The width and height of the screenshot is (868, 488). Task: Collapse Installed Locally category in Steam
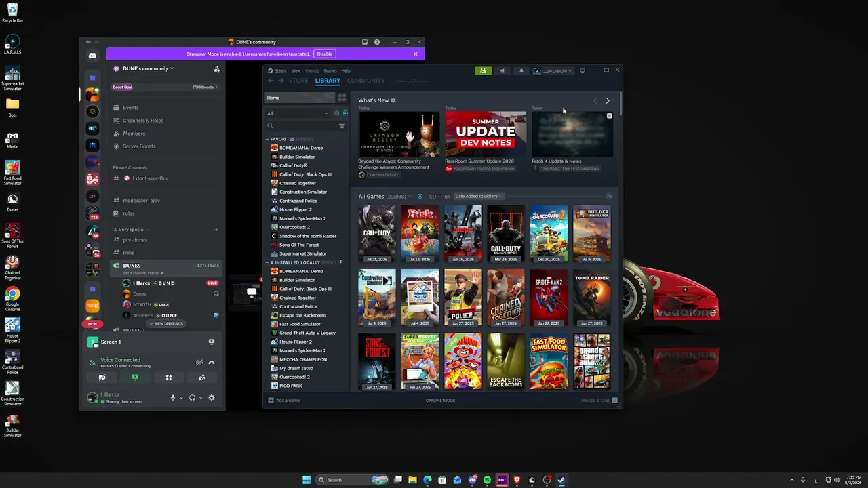[x=268, y=262]
